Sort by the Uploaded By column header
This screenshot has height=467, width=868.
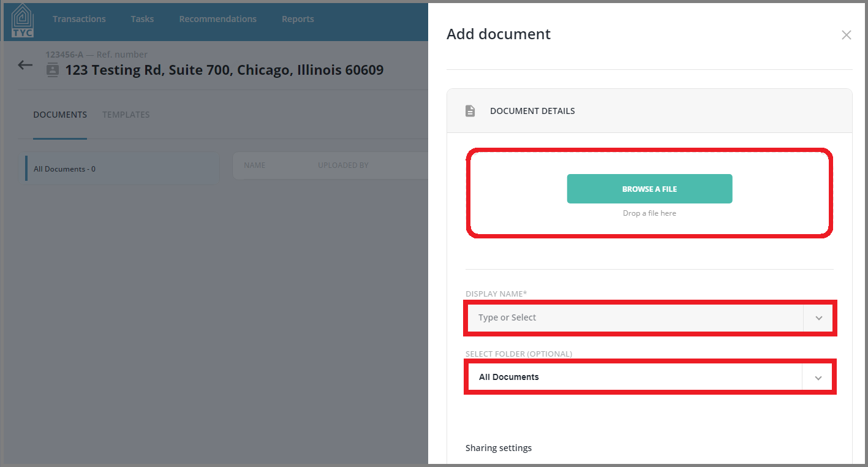point(343,165)
